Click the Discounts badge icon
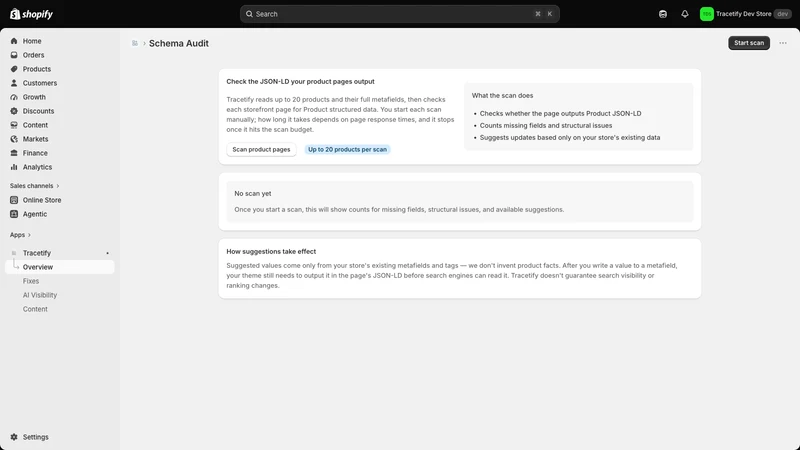Image resolution: width=800 pixels, height=450 pixels. click(14, 111)
